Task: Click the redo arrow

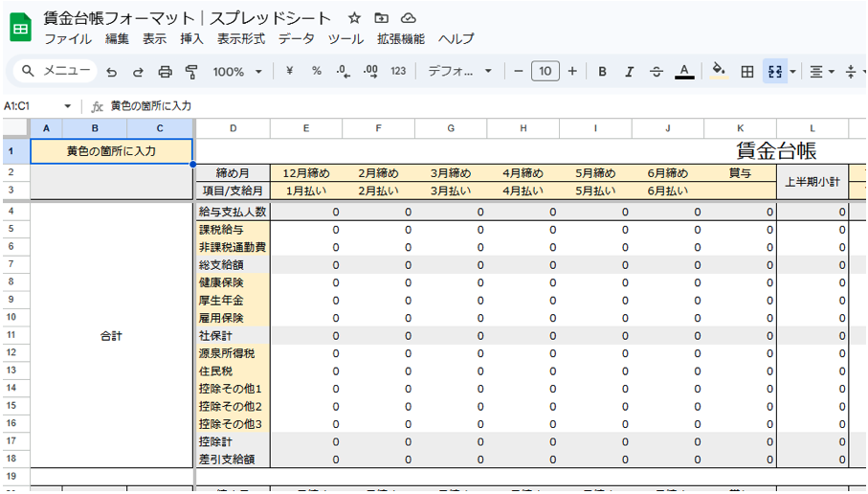Action: pos(139,72)
